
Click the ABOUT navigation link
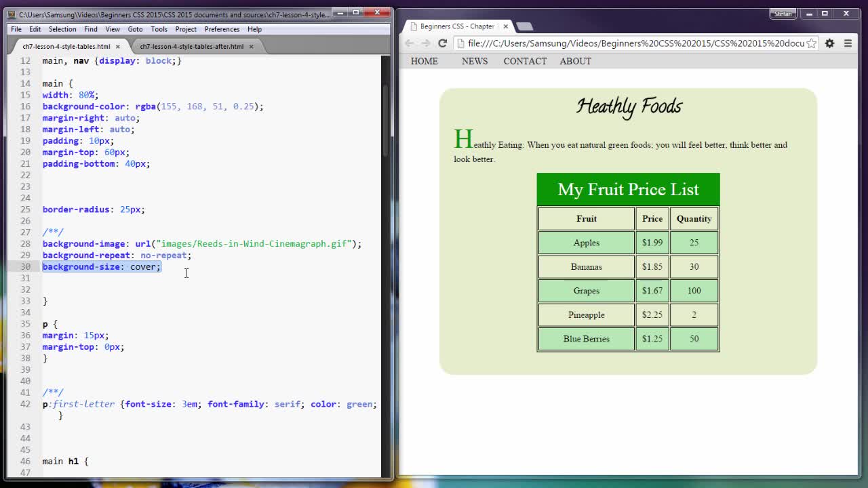tap(575, 61)
